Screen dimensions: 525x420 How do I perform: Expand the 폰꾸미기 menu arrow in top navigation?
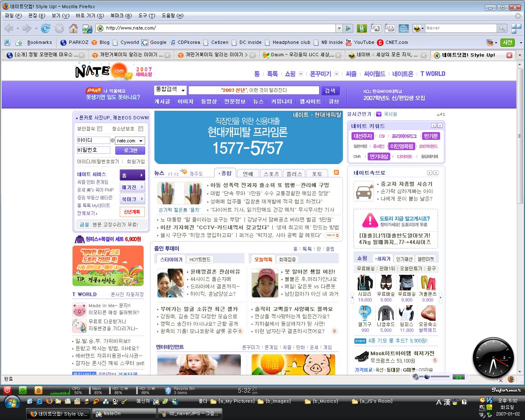click(x=337, y=74)
